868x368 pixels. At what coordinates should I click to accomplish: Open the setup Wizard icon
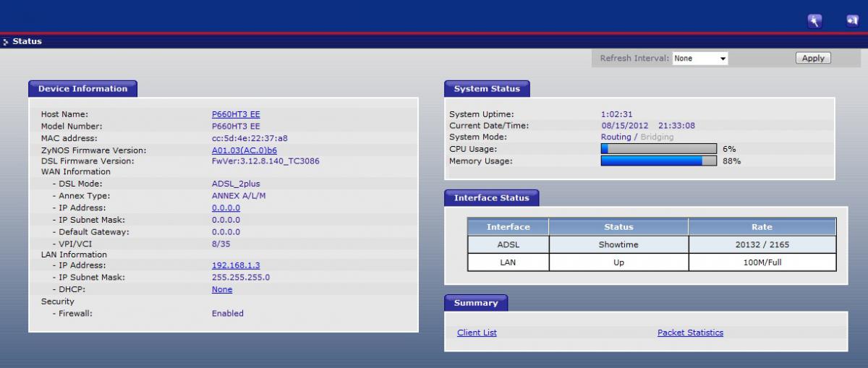(814, 22)
